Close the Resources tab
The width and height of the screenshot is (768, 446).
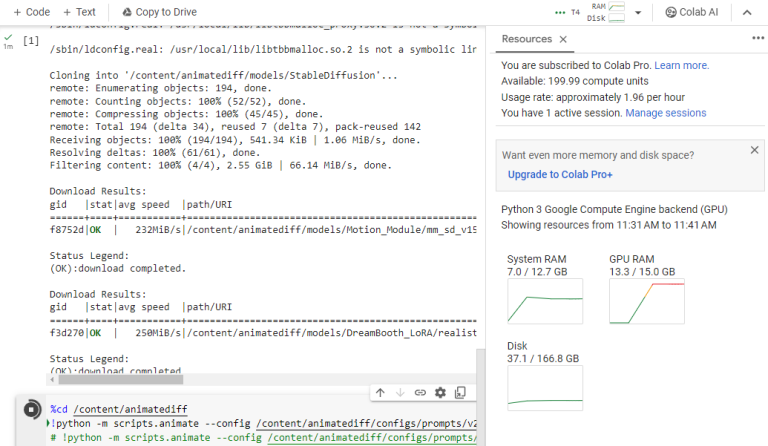click(563, 40)
